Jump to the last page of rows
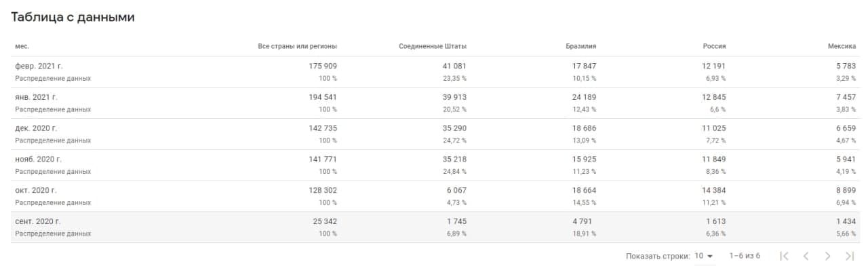868x279 pixels. pos(849,256)
